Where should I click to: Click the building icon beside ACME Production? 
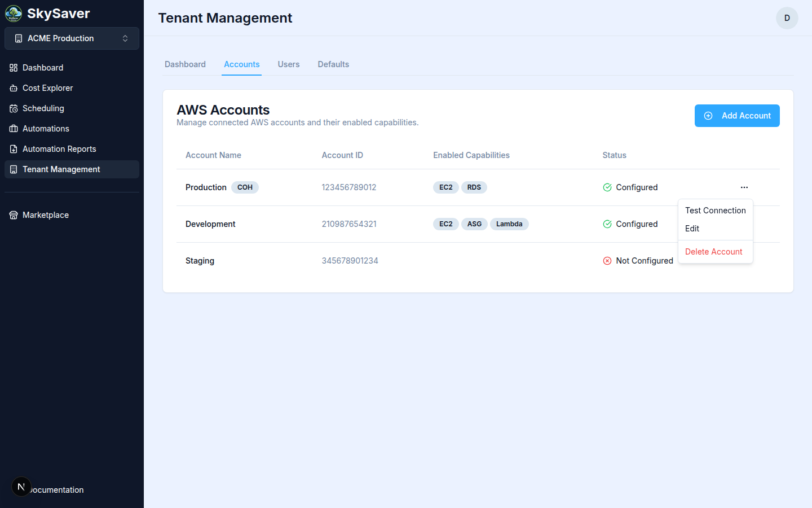click(x=19, y=38)
